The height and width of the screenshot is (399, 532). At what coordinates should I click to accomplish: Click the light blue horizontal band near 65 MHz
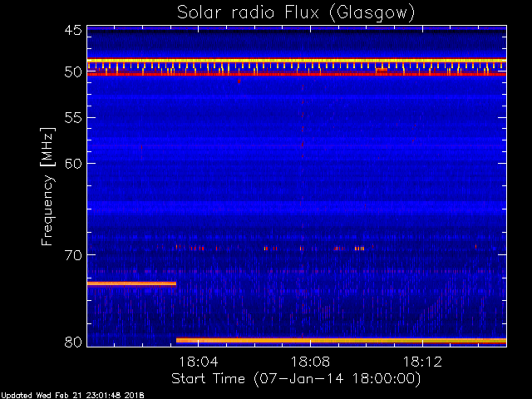(x=297, y=208)
